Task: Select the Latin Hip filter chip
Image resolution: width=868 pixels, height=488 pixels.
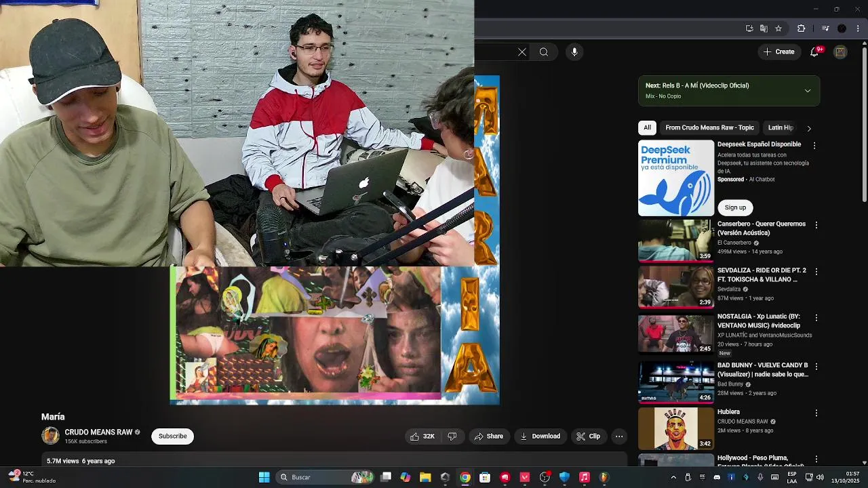Action: tap(781, 127)
